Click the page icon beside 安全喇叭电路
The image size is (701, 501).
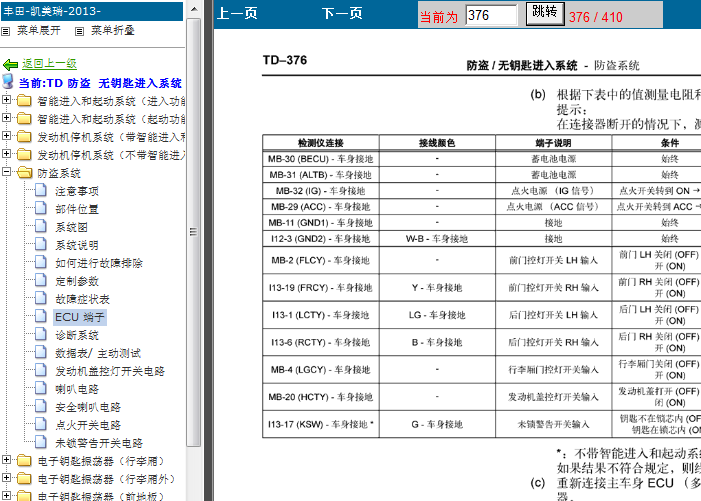pos(41,407)
